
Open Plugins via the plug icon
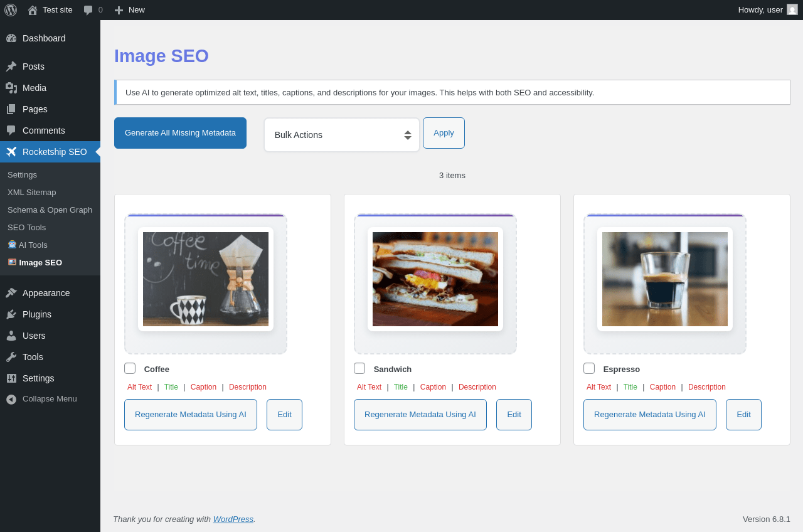click(11, 314)
